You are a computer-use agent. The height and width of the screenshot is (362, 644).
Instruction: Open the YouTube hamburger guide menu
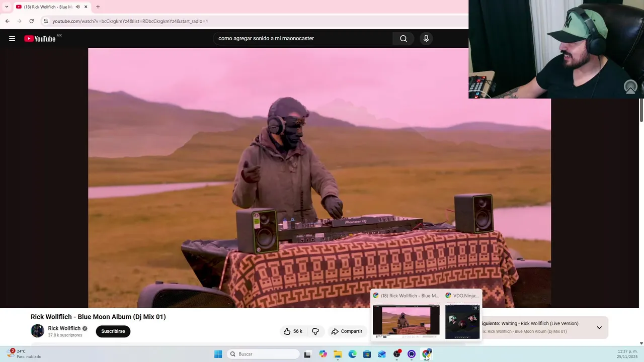(x=12, y=39)
